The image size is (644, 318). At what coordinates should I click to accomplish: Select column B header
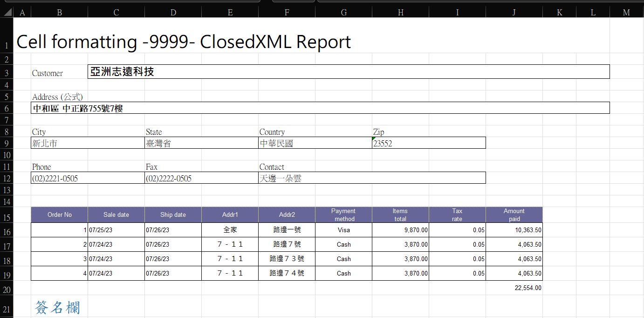[x=59, y=13]
